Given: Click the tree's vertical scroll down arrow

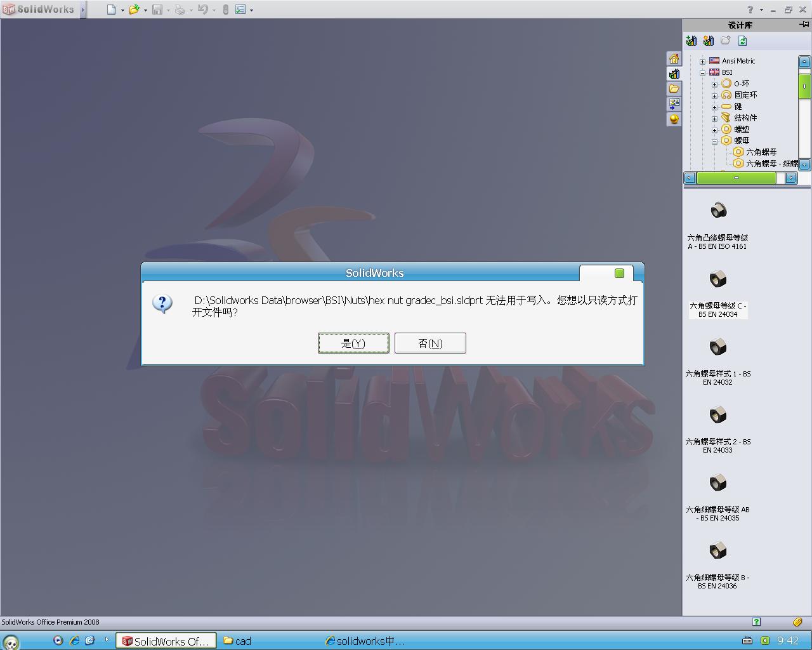Looking at the screenshot, I should coord(804,164).
